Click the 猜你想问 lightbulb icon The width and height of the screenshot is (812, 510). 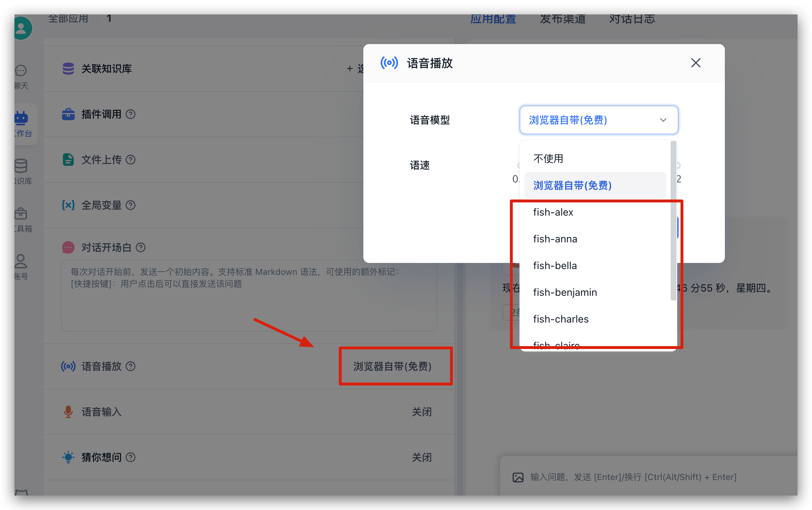68,457
